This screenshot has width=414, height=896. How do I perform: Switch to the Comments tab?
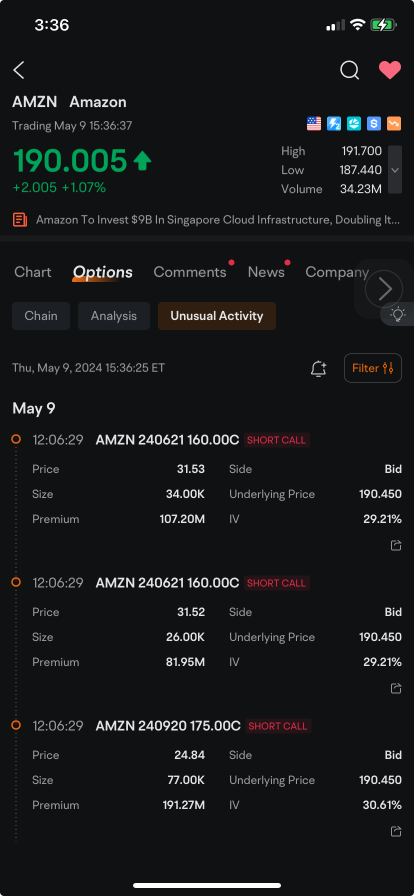[x=190, y=272]
